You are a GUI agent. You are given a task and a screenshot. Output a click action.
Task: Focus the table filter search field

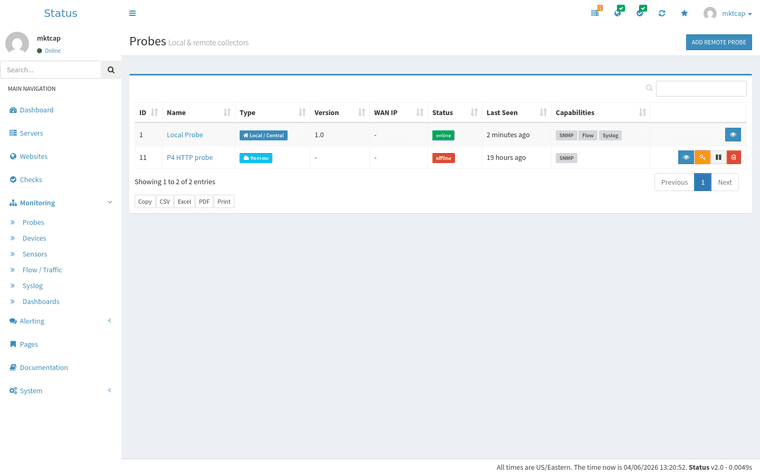pos(701,89)
